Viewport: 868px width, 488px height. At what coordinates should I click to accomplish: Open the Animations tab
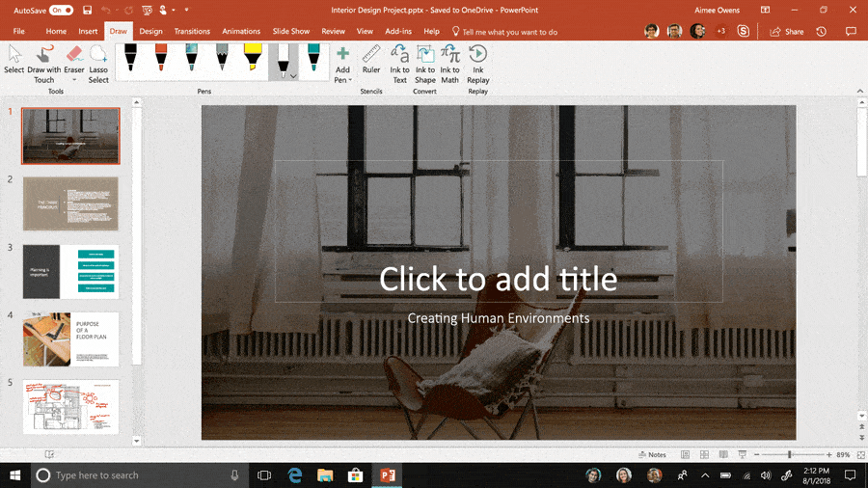click(x=241, y=32)
